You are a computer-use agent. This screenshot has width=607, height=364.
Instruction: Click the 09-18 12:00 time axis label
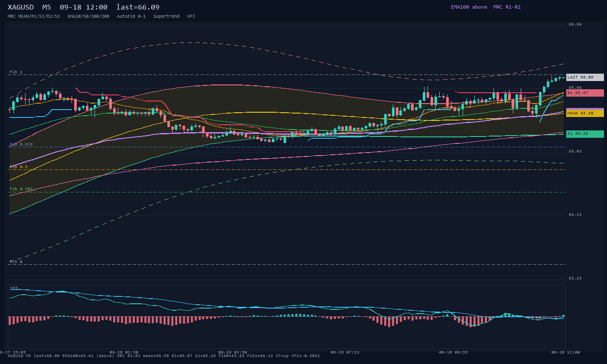click(565, 352)
